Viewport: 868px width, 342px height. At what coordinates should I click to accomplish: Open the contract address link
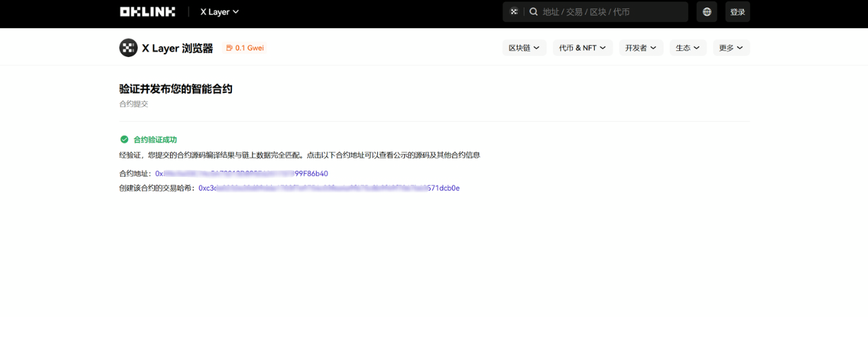pos(242,173)
